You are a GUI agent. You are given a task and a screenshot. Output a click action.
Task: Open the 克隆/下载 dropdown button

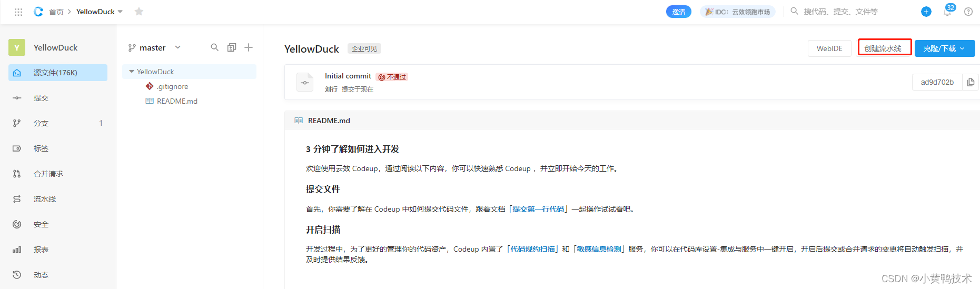[945, 48]
